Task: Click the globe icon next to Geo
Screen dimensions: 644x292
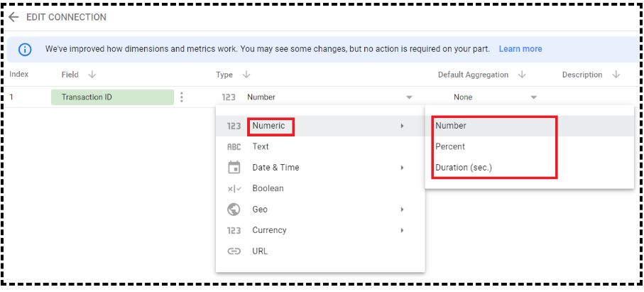Action: [x=234, y=210]
